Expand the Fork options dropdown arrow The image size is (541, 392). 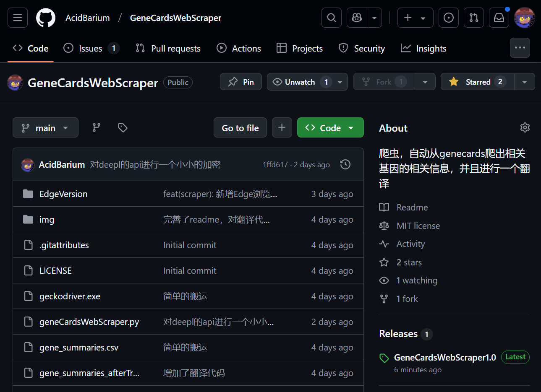pyautogui.click(x=425, y=82)
